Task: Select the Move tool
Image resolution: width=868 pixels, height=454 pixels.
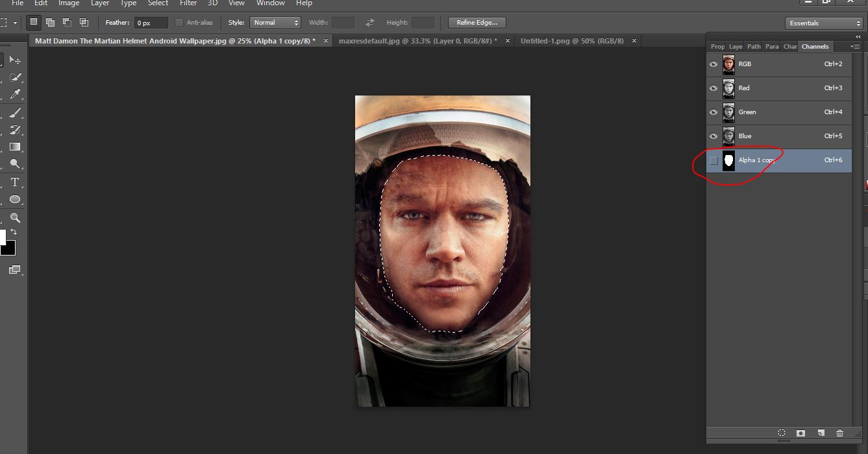Action: pyautogui.click(x=15, y=60)
